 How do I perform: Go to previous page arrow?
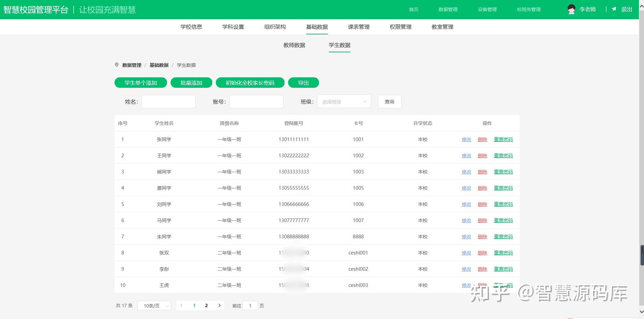click(x=181, y=305)
